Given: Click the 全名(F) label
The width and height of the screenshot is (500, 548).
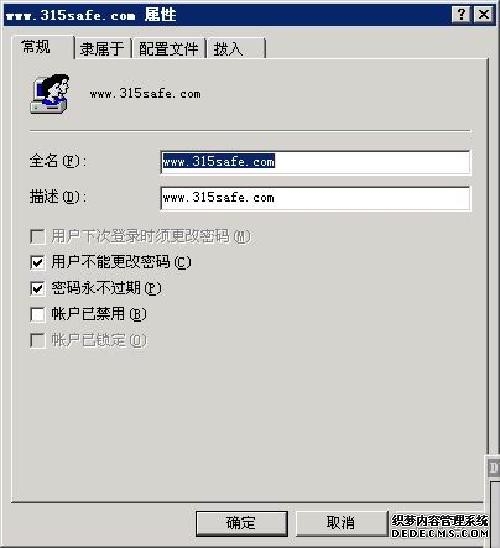Looking at the screenshot, I should 58,161.
